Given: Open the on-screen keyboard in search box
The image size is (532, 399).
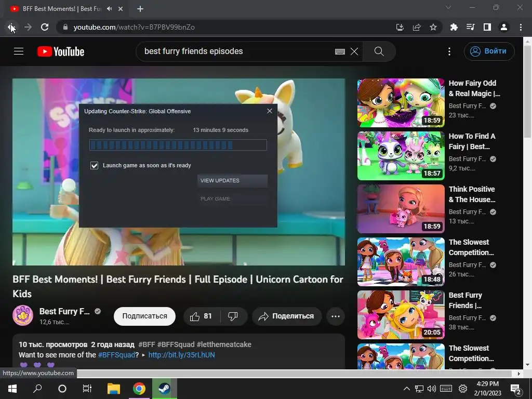Looking at the screenshot, I should click(x=340, y=51).
